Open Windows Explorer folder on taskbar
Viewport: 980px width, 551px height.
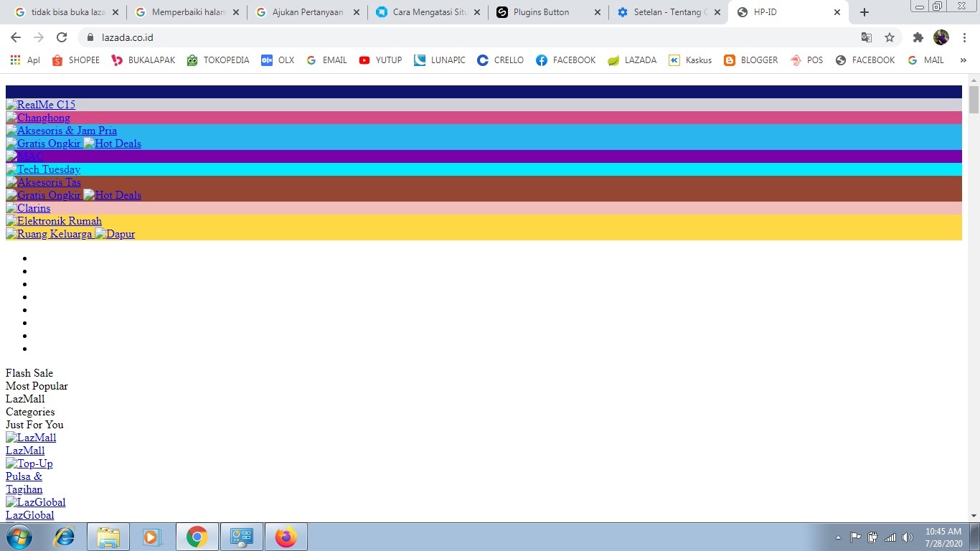pyautogui.click(x=108, y=537)
